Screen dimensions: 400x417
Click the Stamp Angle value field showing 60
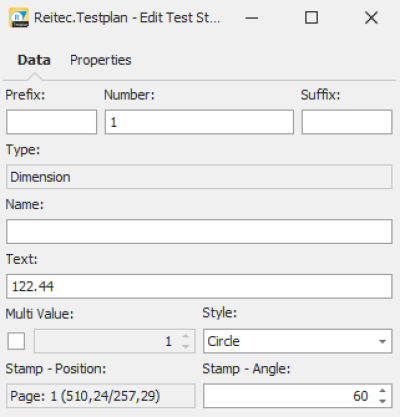pos(289,396)
